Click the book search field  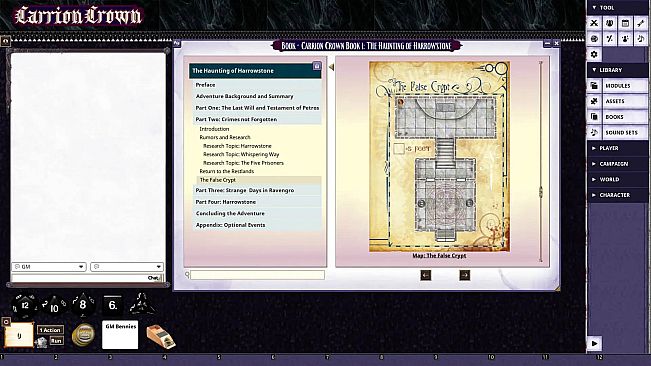(257, 275)
